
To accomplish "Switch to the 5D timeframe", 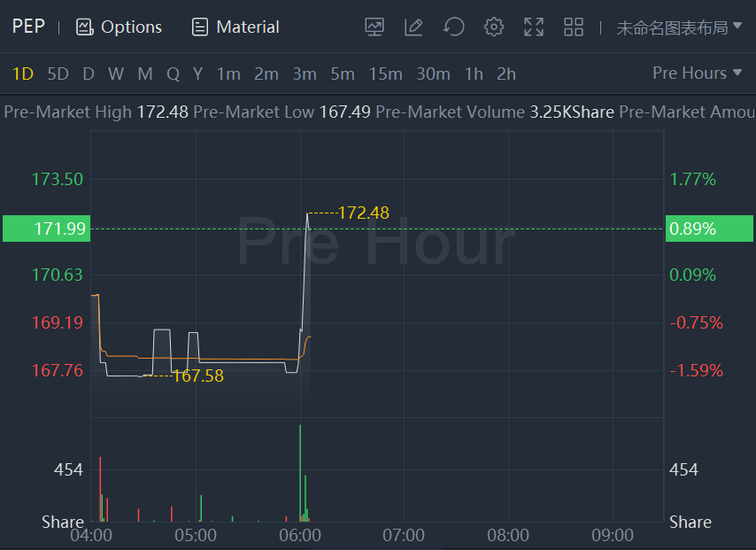I will 58,74.
